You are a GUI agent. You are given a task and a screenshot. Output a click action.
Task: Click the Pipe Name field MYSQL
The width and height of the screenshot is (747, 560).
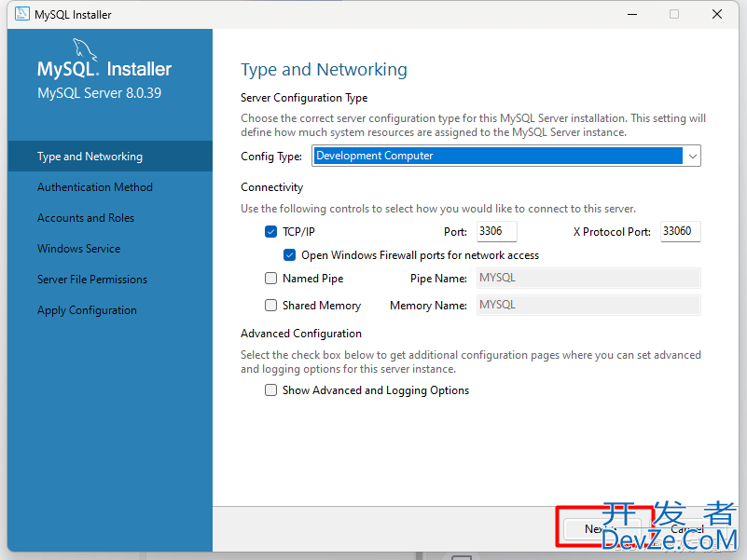click(588, 278)
